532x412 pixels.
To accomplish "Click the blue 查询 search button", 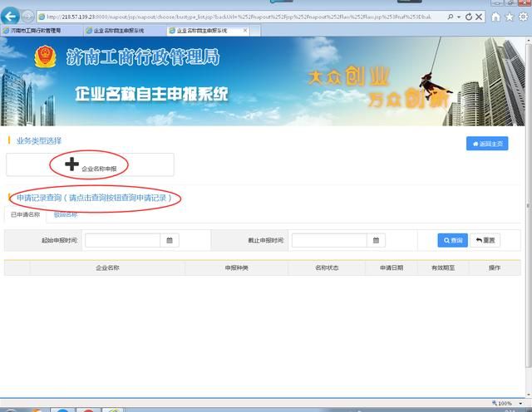I will point(452,240).
